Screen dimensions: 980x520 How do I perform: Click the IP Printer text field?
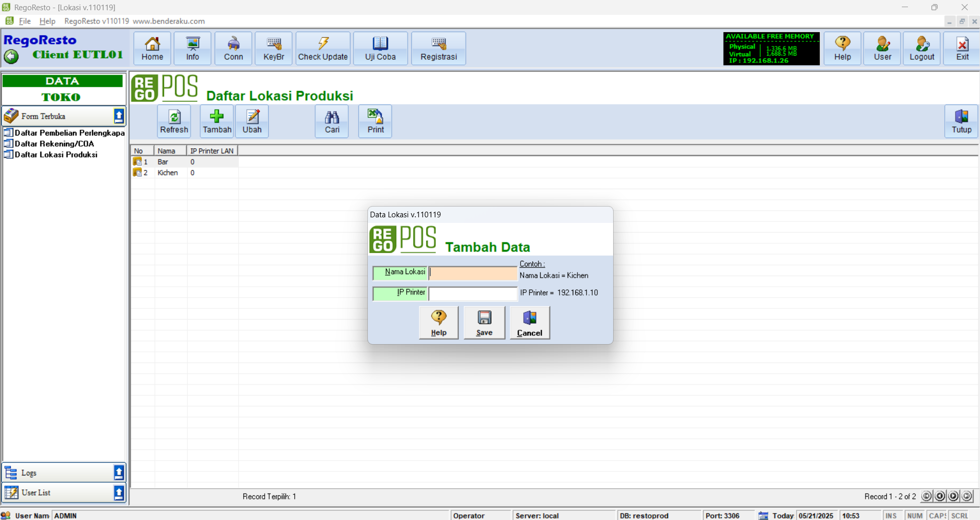pos(473,293)
